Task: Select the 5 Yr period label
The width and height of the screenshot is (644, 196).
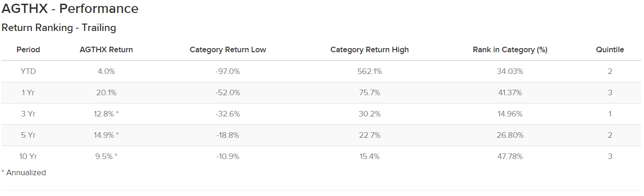Action: pos(28,135)
